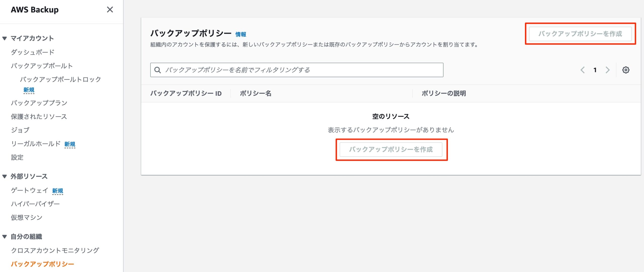644x272 pixels.
Task: Click the search magnifier icon
Action: pos(158,70)
